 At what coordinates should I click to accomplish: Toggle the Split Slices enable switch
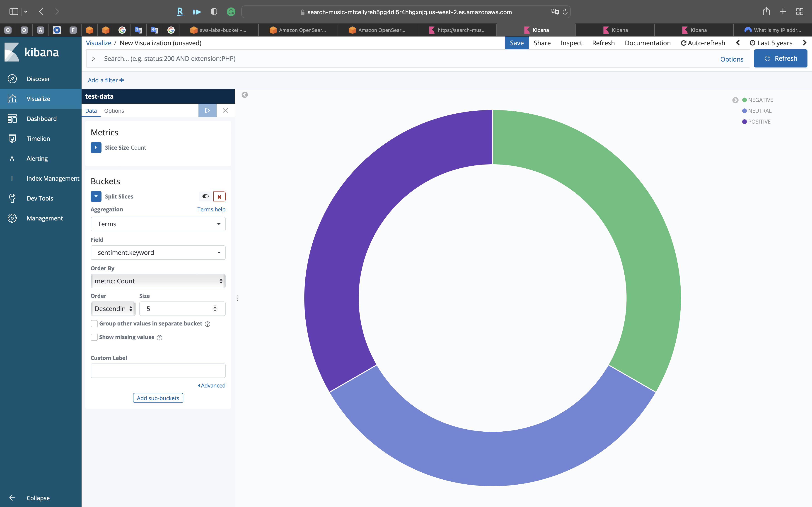click(205, 196)
